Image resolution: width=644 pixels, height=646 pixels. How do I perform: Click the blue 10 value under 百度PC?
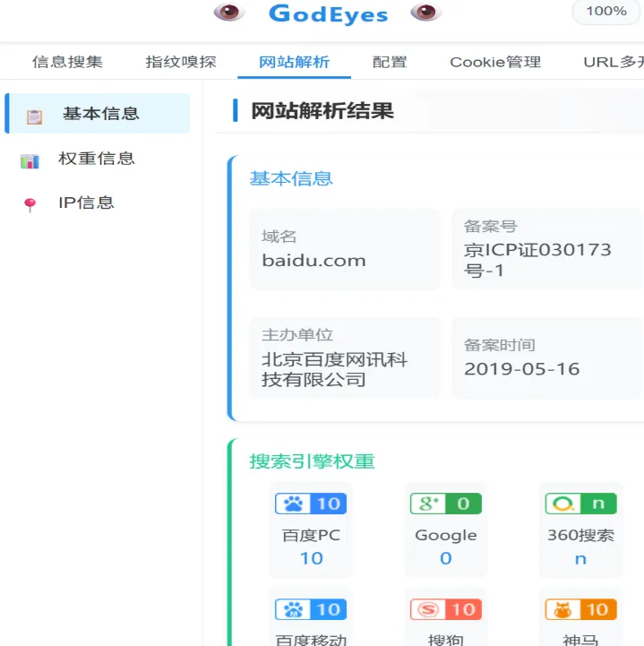pyautogui.click(x=311, y=558)
